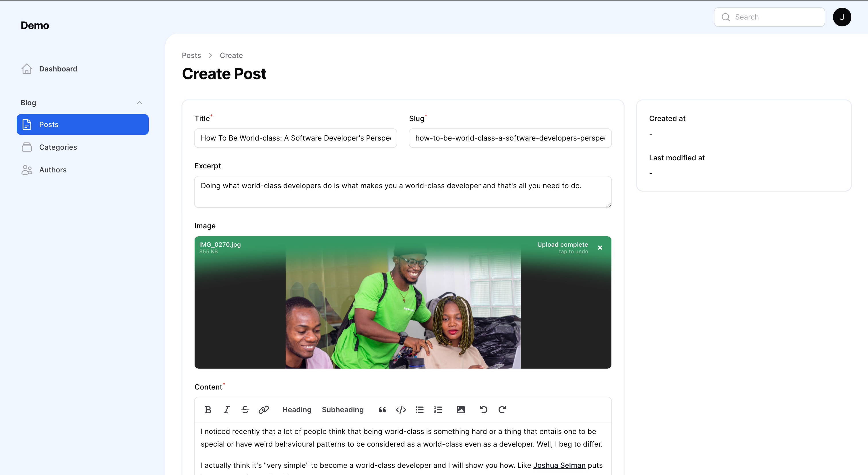Viewport: 868px width, 475px height.
Task: Go to Dashboard from the sidebar
Action: tap(58, 69)
